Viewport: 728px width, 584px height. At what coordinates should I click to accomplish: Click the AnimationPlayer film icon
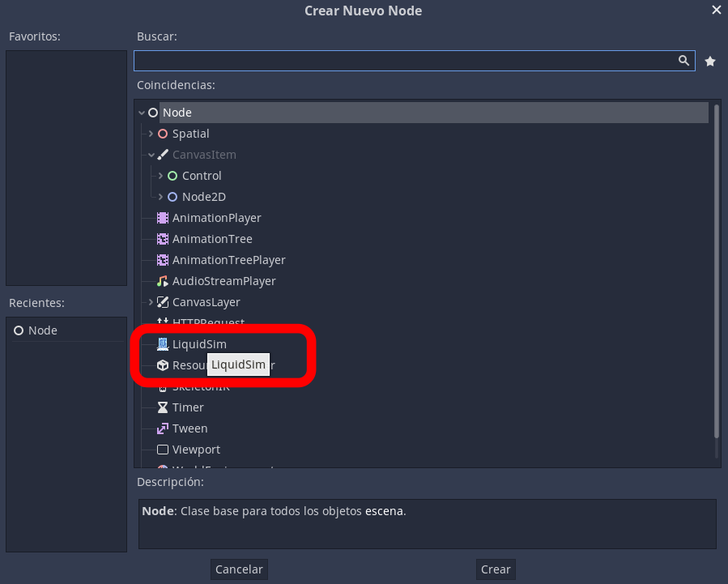click(163, 218)
